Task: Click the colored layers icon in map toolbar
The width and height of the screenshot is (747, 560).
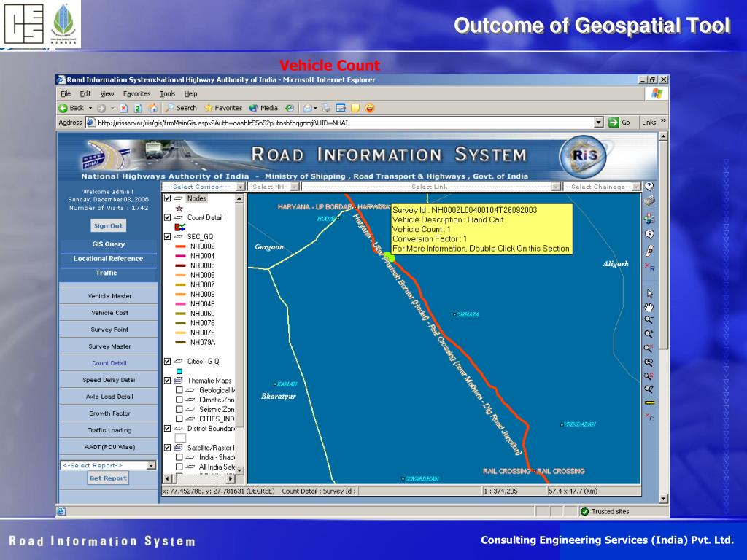Action: tap(649, 219)
